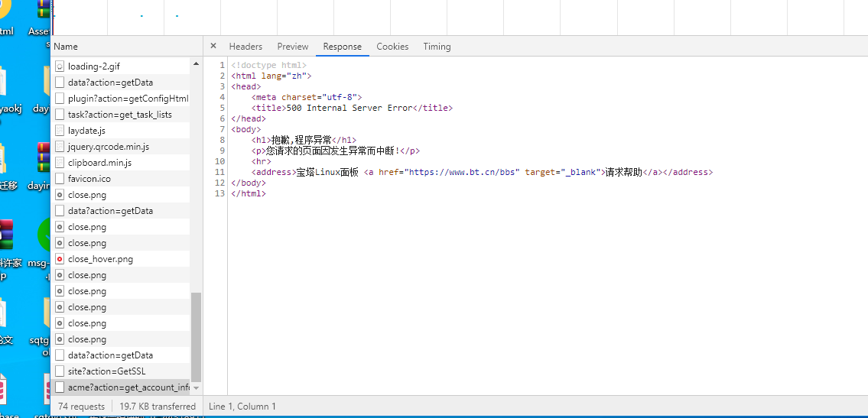868x418 pixels.
Task: Click the <!doctype html> line in response
Action: 269,65
